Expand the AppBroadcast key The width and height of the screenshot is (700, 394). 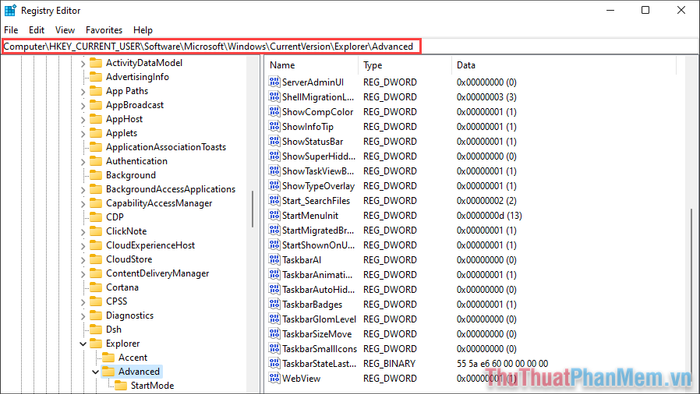click(83, 105)
